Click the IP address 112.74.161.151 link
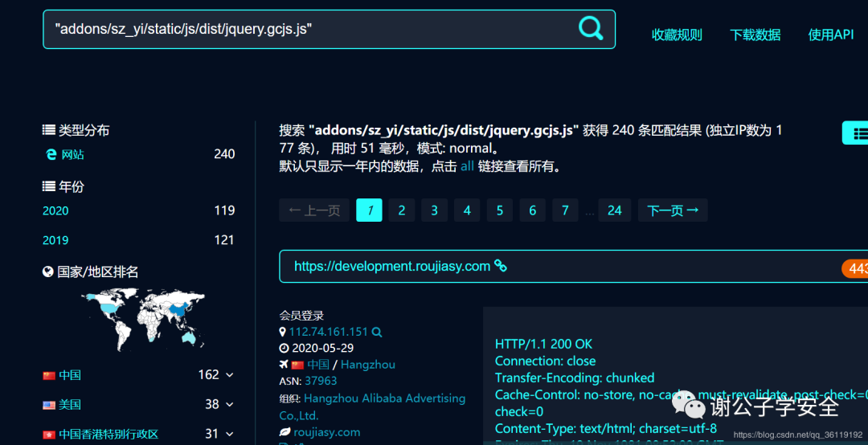Viewport: 868px width, 445px height. tap(328, 332)
